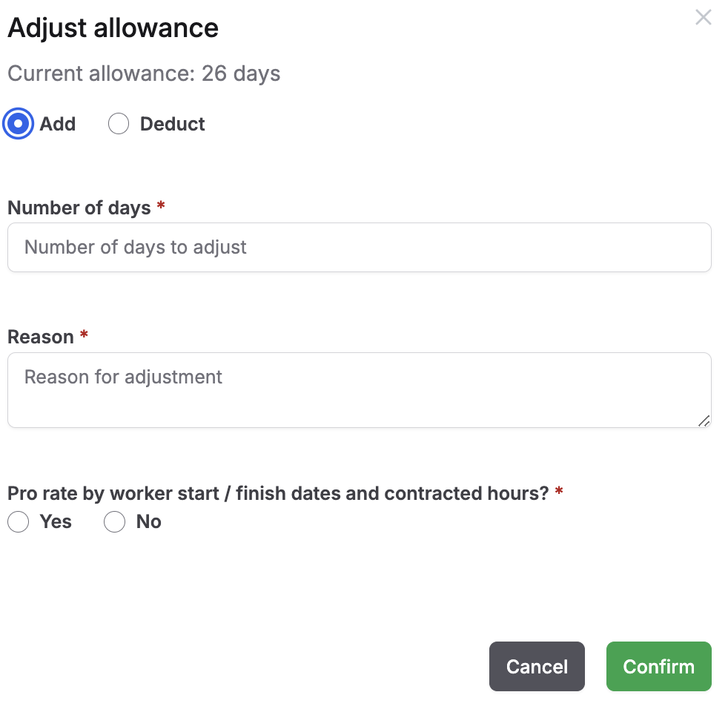Click the Current allowance 26 days text
The image size is (728, 712).
(x=144, y=73)
